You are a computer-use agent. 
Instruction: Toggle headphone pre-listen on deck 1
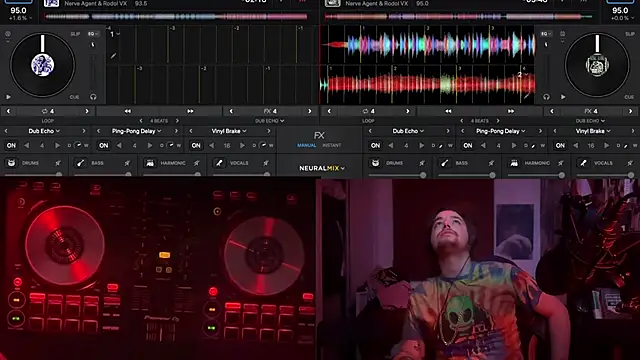click(x=93, y=97)
